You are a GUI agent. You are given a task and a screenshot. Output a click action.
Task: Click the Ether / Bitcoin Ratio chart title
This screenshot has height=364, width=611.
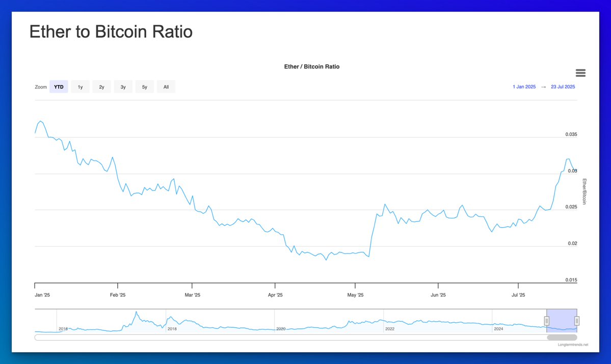point(312,67)
